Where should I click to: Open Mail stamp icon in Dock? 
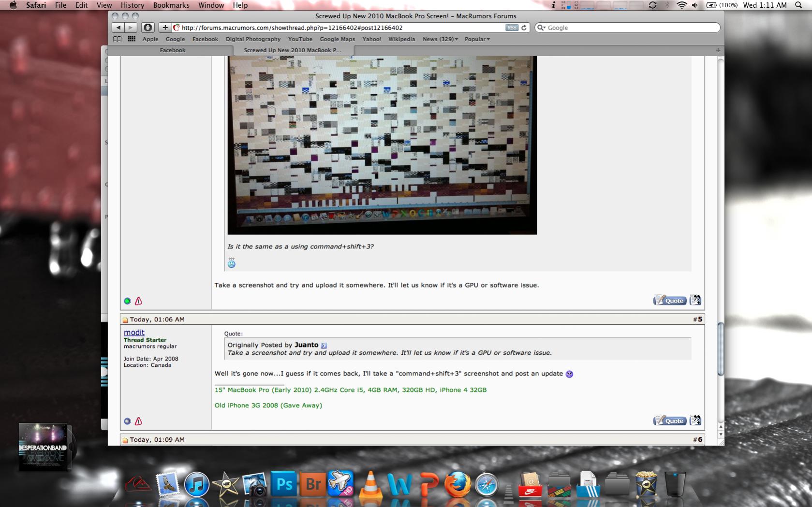[x=167, y=483]
